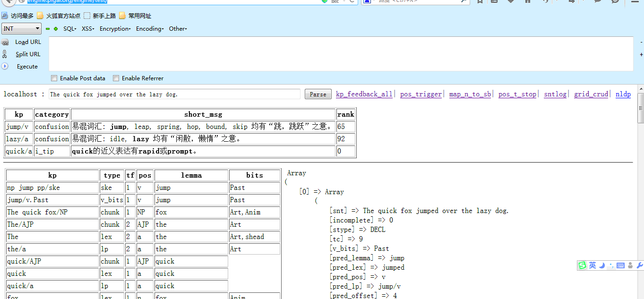
Task: Select the The/AJP cell
Action: pos(52,224)
